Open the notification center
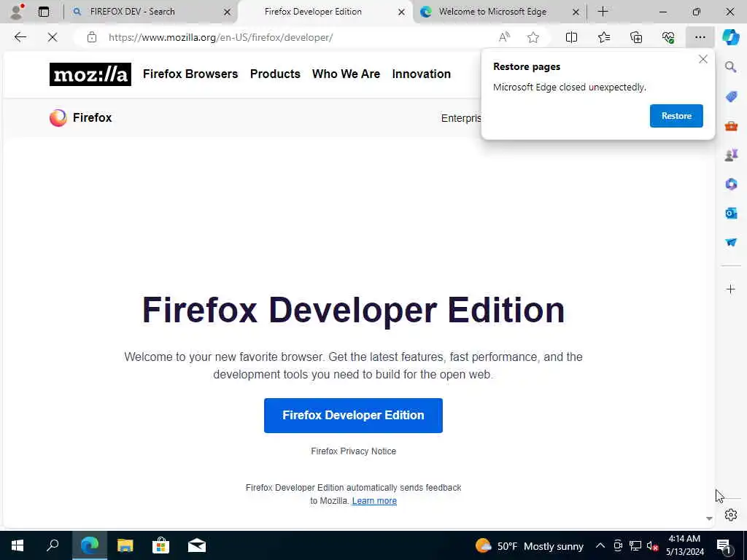747x560 pixels. (x=724, y=545)
